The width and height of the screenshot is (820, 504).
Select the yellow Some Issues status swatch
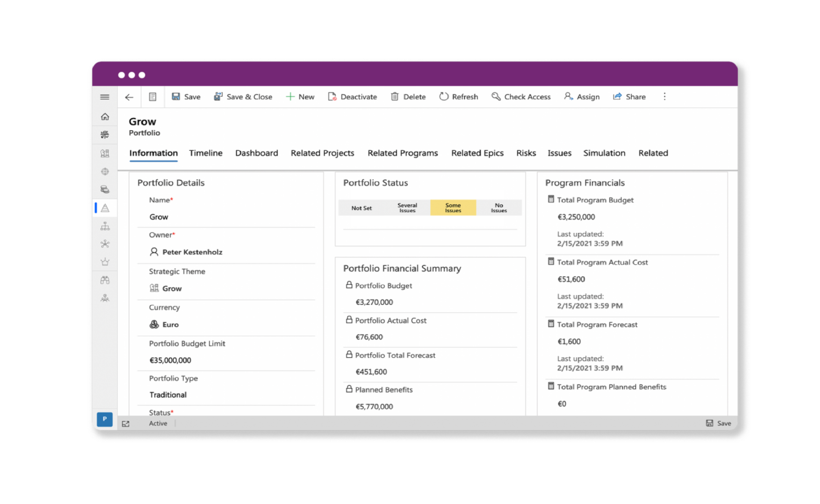(453, 208)
